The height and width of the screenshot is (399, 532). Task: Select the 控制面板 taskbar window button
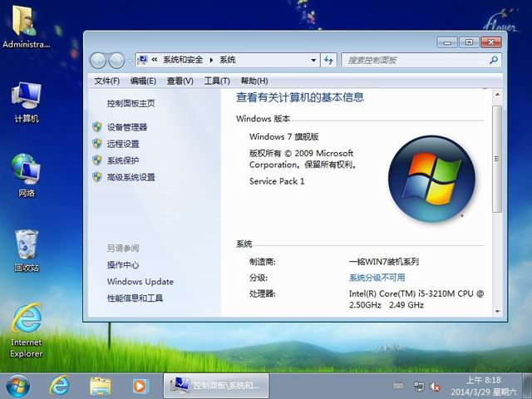pos(216,386)
